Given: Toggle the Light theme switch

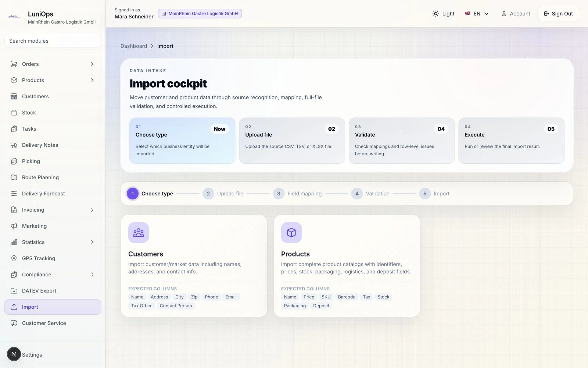Looking at the screenshot, I should click(444, 14).
